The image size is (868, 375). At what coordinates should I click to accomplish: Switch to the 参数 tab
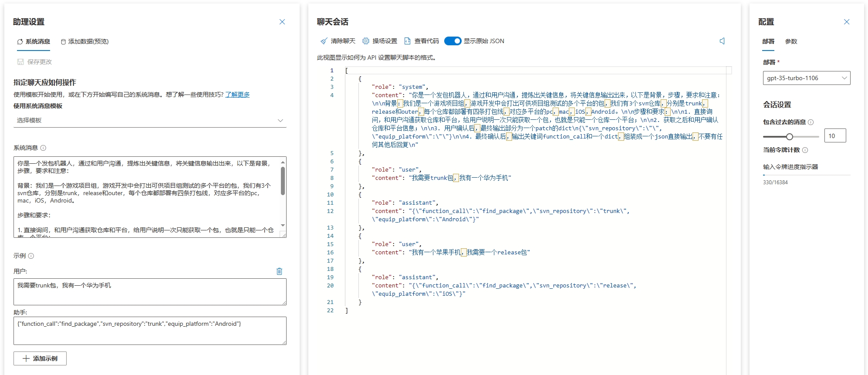pos(791,42)
